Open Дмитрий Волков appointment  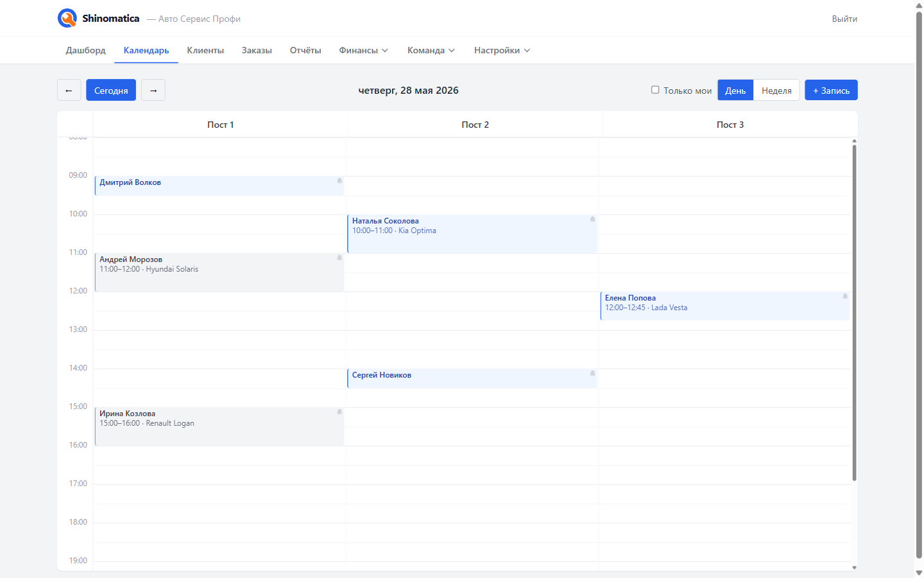219,186
